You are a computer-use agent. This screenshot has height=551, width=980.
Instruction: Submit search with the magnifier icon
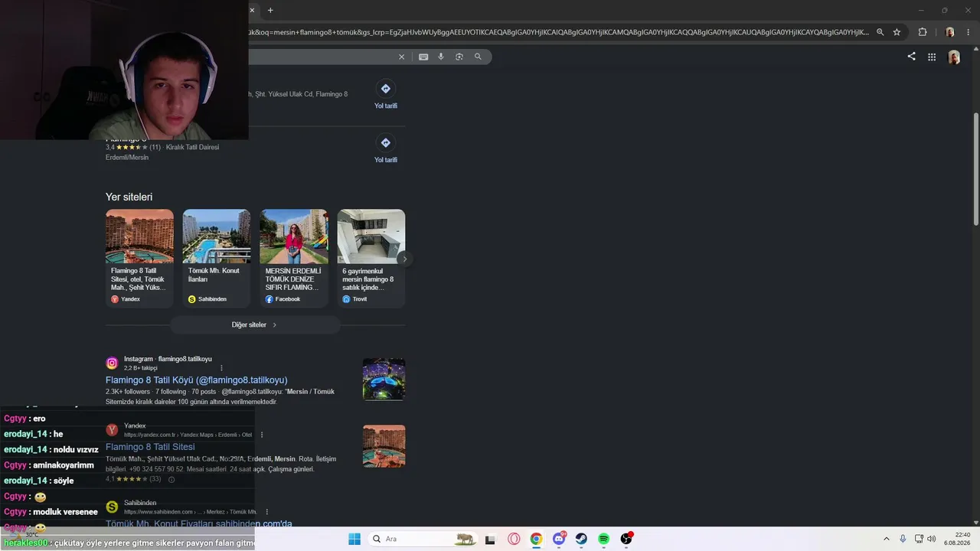(x=478, y=57)
